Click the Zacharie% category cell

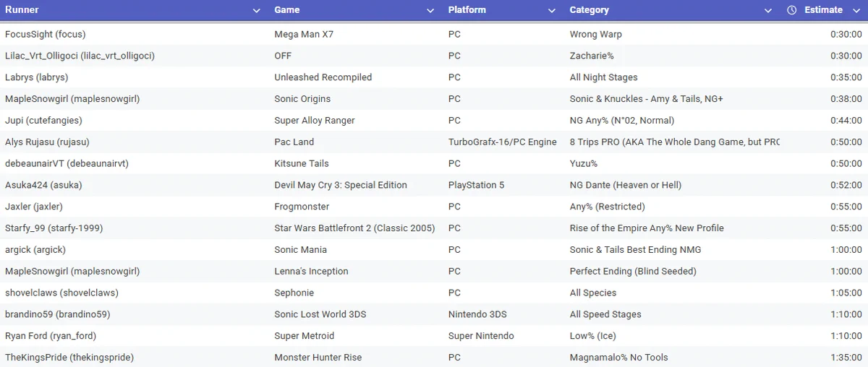click(592, 56)
